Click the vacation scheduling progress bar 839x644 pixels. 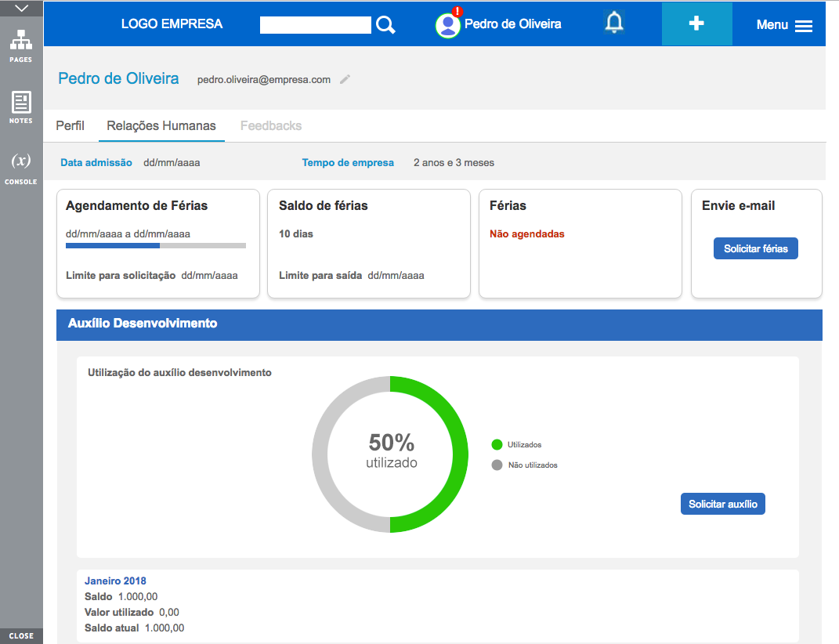tap(155, 245)
